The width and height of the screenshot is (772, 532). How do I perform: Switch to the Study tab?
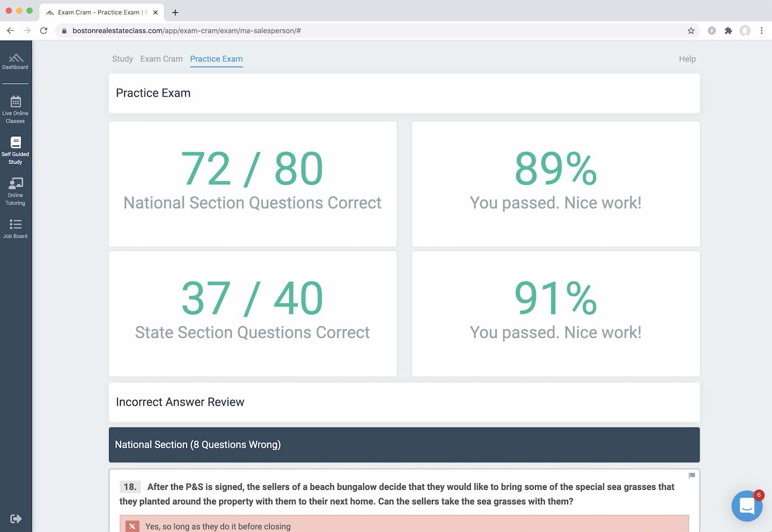122,59
